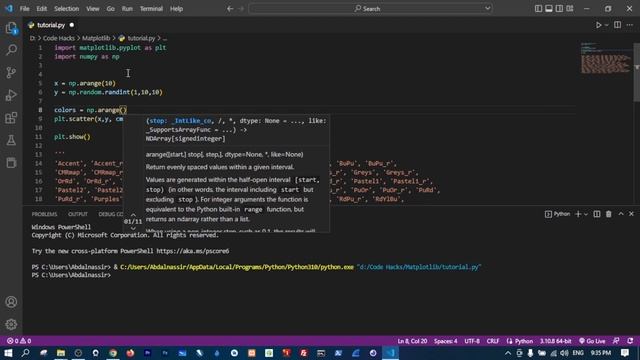
Task: Kill terminal with trash icon
Action: click(609, 214)
